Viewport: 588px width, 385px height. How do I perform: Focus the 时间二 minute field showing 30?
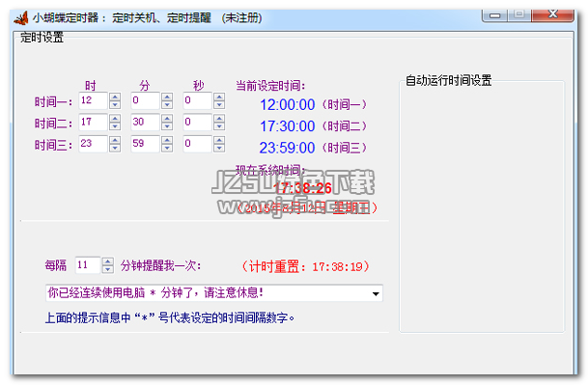(145, 123)
